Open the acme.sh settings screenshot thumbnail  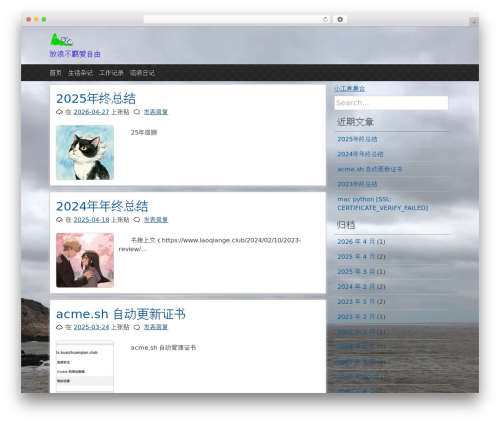pyautogui.click(x=85, y=367)
